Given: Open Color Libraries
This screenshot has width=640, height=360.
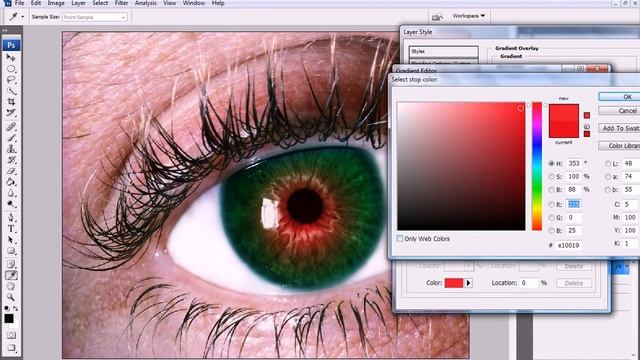Looking at the screenshot, I should (x=619, y=146).
